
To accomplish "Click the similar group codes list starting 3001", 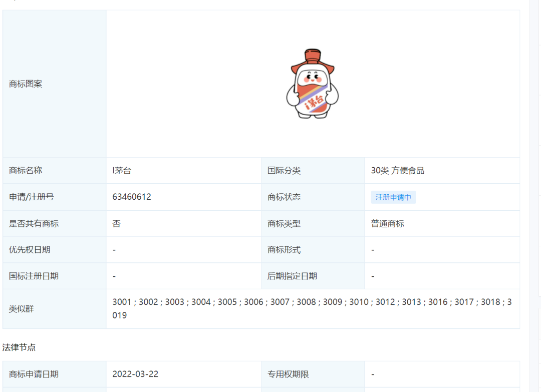I will tap(312, 308).
